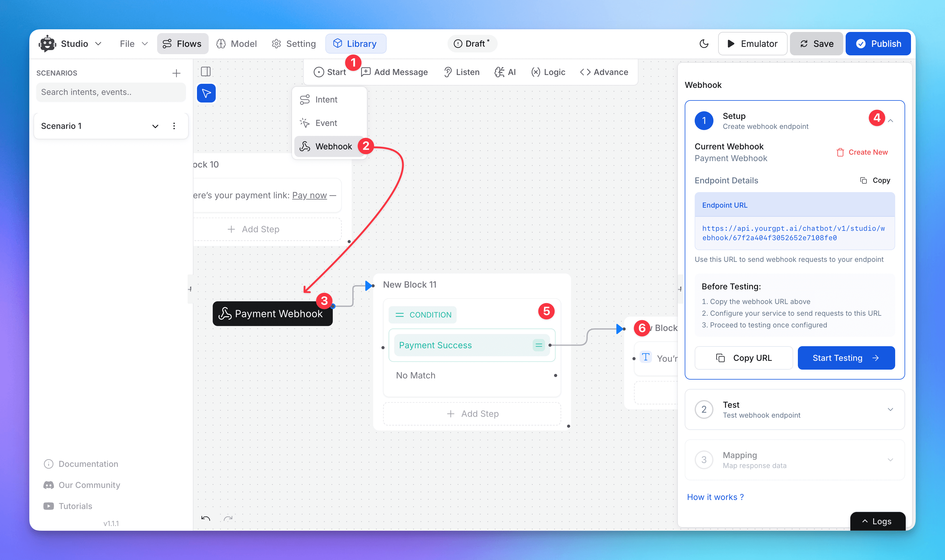Click the Current Webhook name Payment Webhook
Image resolution: width=945 pixels, height=560 pixels.
(x=731, y=158)
